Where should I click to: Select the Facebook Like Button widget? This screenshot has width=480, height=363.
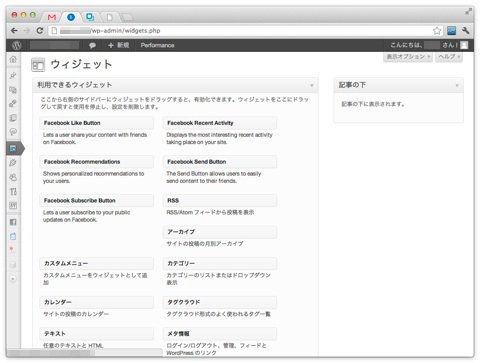pos(96,123)
